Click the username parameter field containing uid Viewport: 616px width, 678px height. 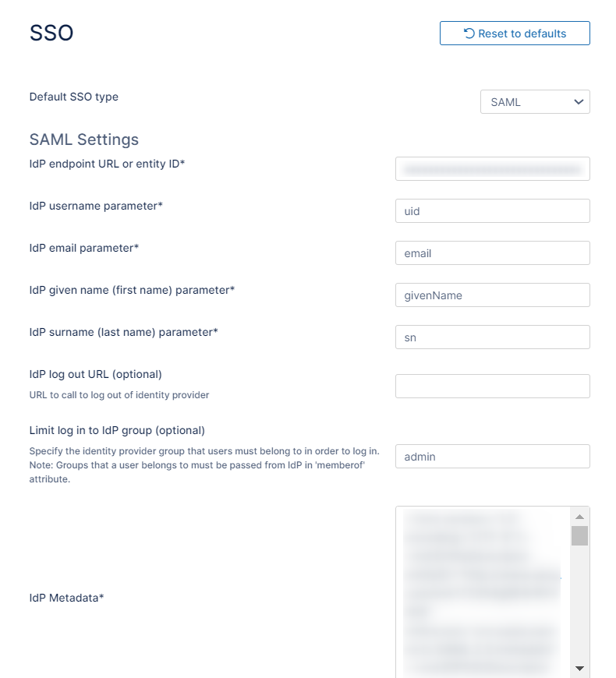click(x=492, y=211)
